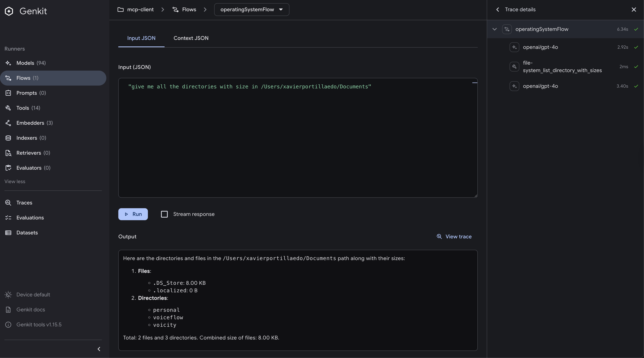Change the Device default theme setting

53,295
